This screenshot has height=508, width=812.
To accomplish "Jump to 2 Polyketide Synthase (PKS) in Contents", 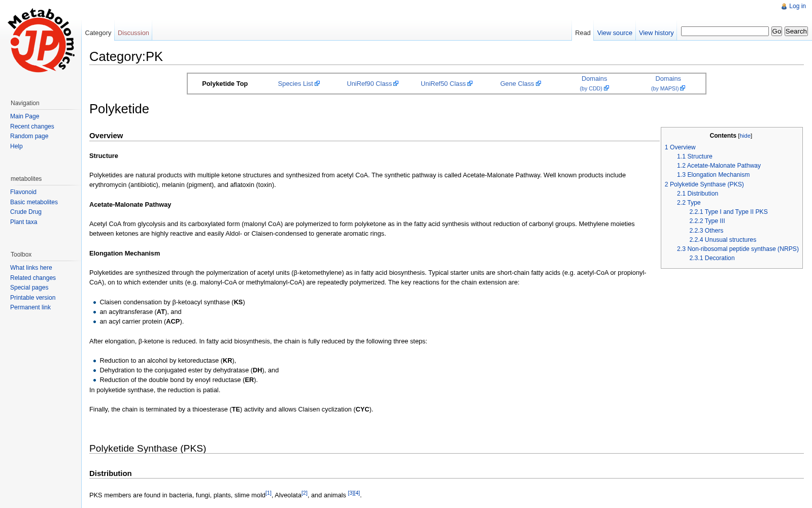I will pyautogui.click(x=704, y=184).
